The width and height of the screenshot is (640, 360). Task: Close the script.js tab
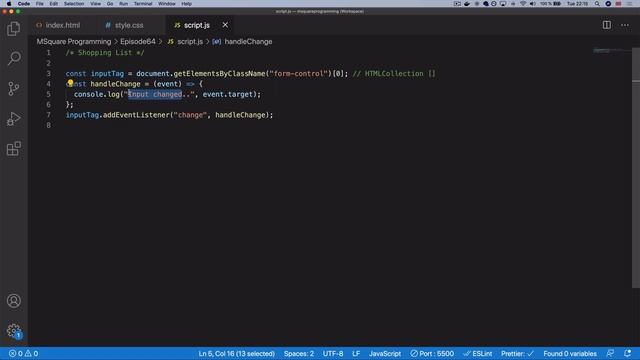pos(225,25)
